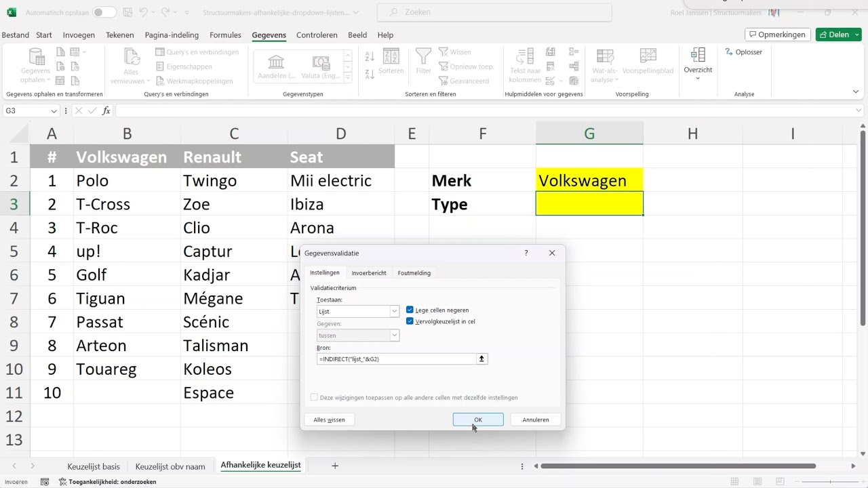The image size is (868, 488).
Task: Open the undo history dropdown arrow
Action: 153,12
